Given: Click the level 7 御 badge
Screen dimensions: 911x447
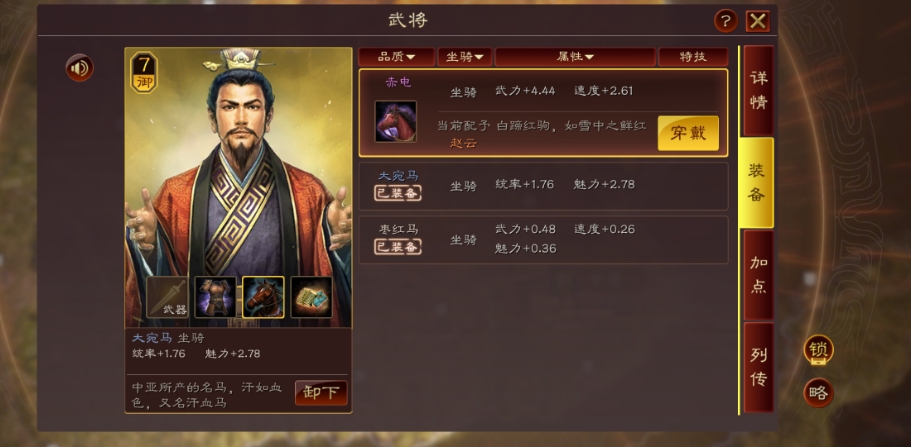Looking at the screenshot, I should (x=144, y=72).
